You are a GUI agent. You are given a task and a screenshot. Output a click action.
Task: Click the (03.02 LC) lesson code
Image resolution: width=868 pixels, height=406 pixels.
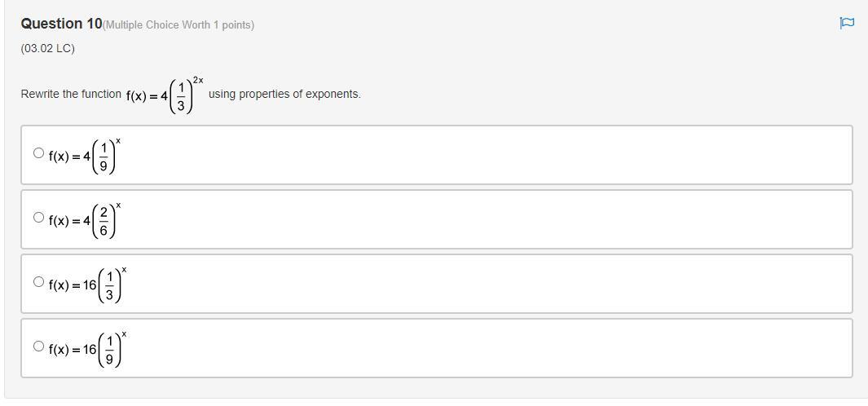pyautogui.click(x=47, y=48)
